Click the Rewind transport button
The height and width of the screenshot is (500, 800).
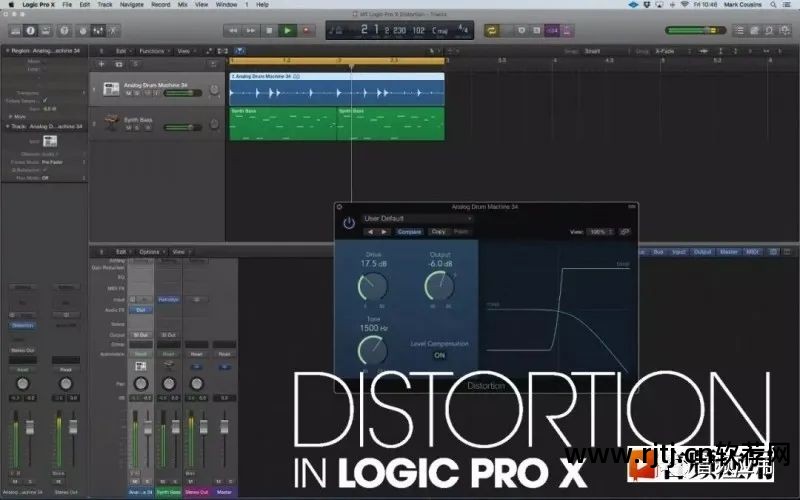click(233, 31)
